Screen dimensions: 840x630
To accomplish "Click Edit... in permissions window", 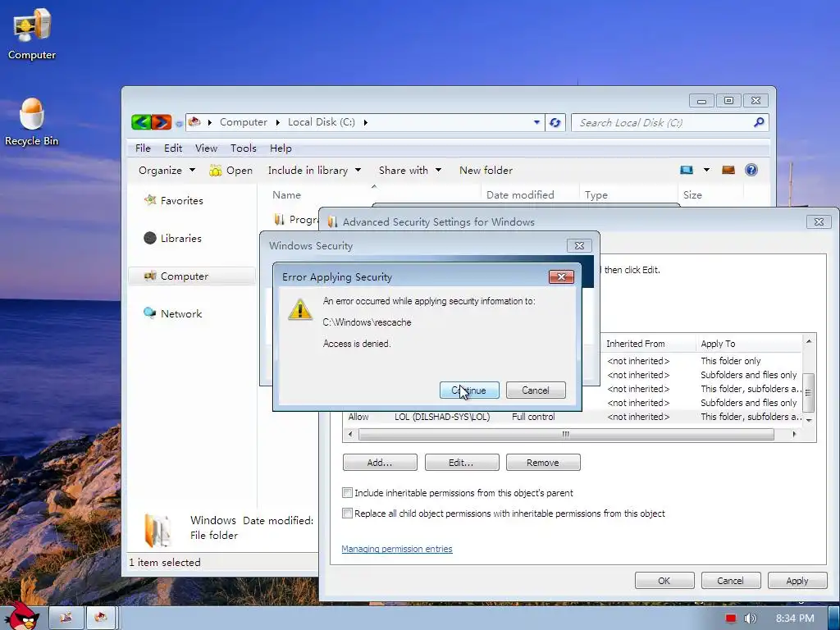I will [462, 463].
